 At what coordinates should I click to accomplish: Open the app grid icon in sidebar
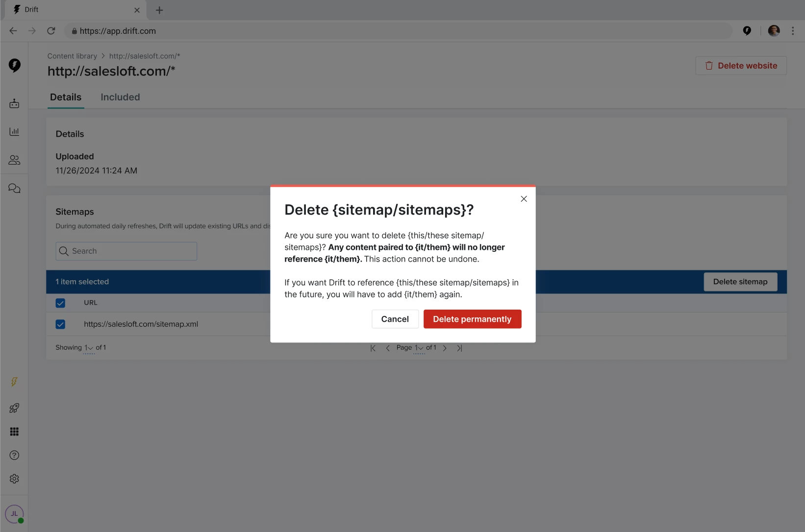tap(14, 432)
